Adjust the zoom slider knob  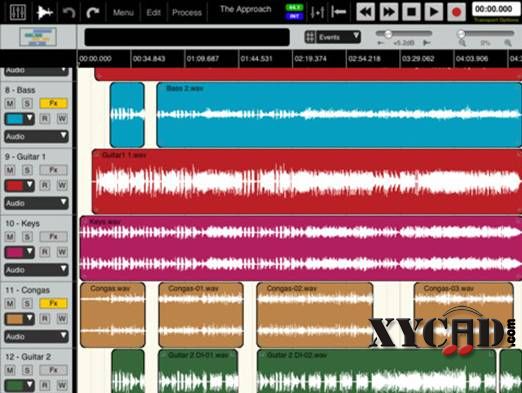pos(461,34)
